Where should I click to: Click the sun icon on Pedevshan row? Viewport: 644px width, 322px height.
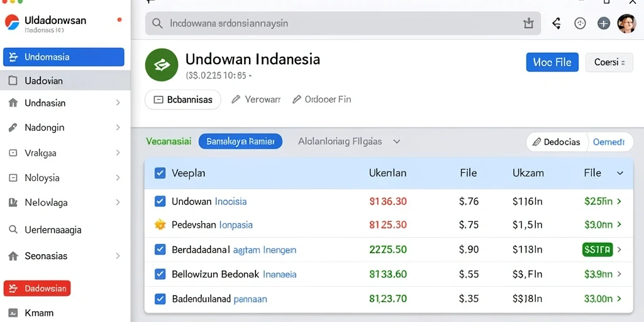160,225
